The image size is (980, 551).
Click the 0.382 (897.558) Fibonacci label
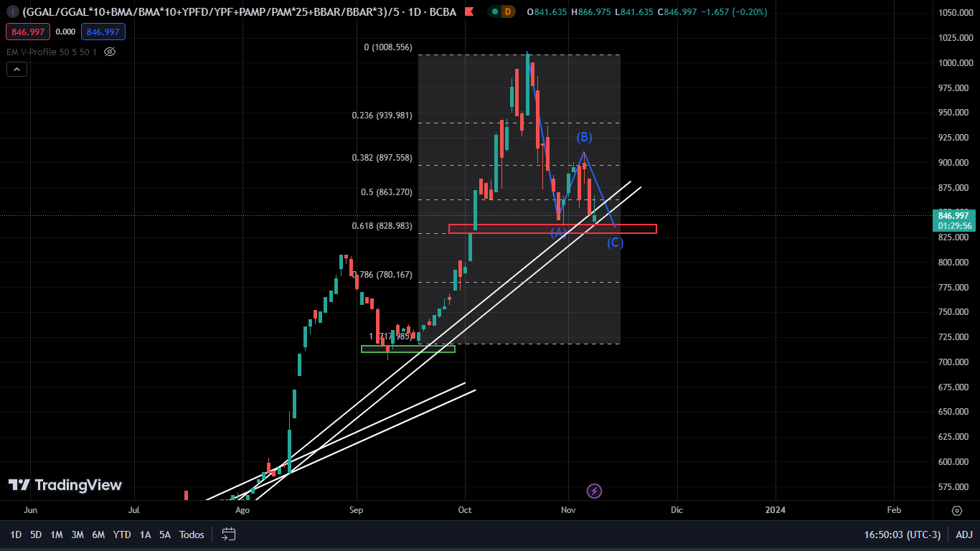tap(382, 158)
